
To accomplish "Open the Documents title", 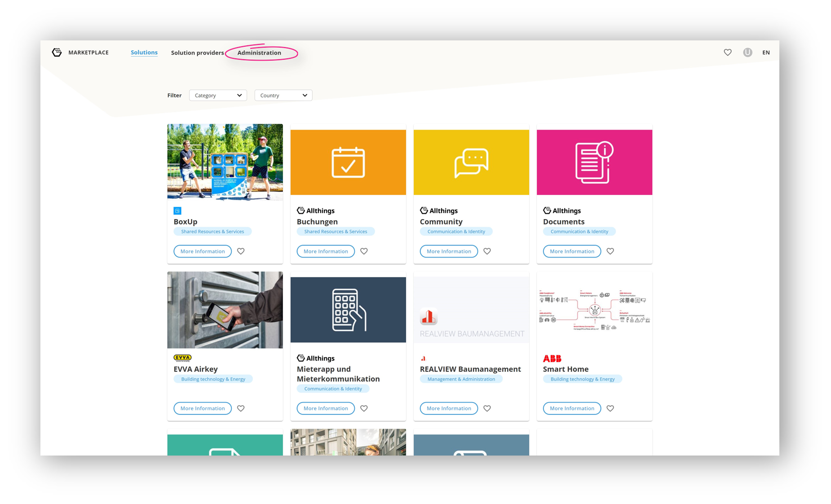I will [564, 222].
